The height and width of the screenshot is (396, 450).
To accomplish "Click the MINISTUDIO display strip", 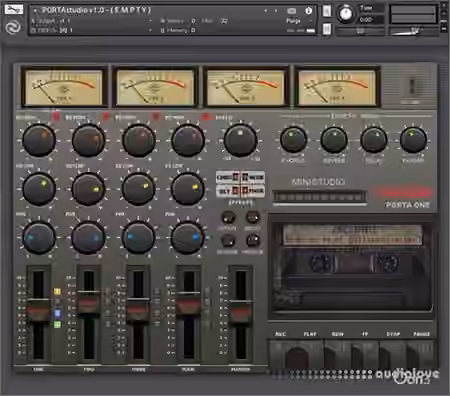I will pos(320,197).
